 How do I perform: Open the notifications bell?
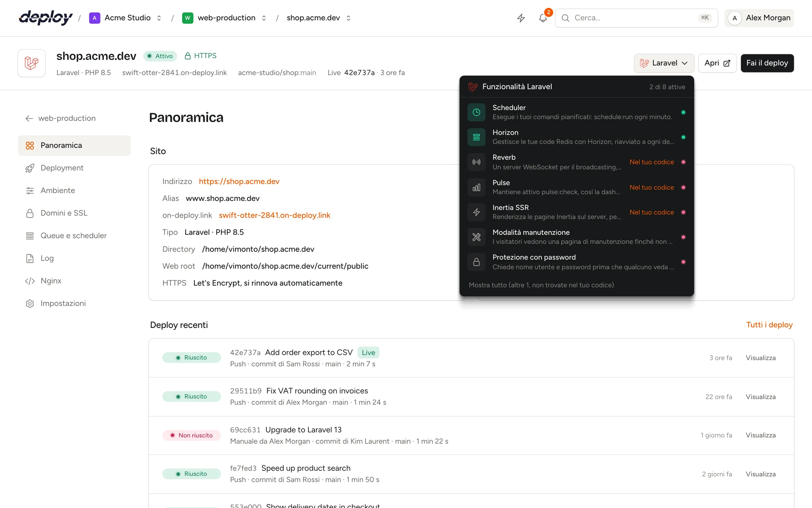tap(543, 18)
